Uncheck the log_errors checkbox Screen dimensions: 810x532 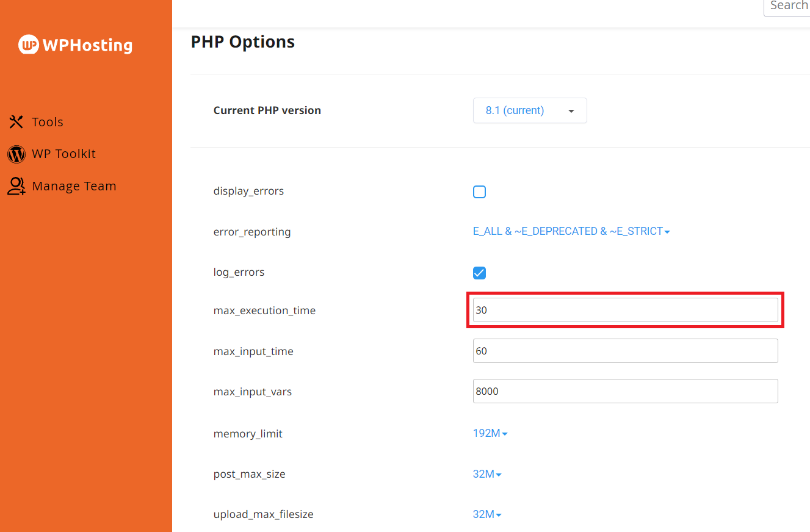(480, 273)
